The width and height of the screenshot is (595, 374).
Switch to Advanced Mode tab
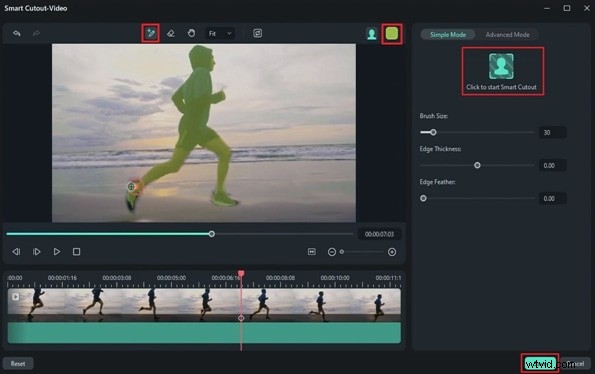click(x=507, y=35)
